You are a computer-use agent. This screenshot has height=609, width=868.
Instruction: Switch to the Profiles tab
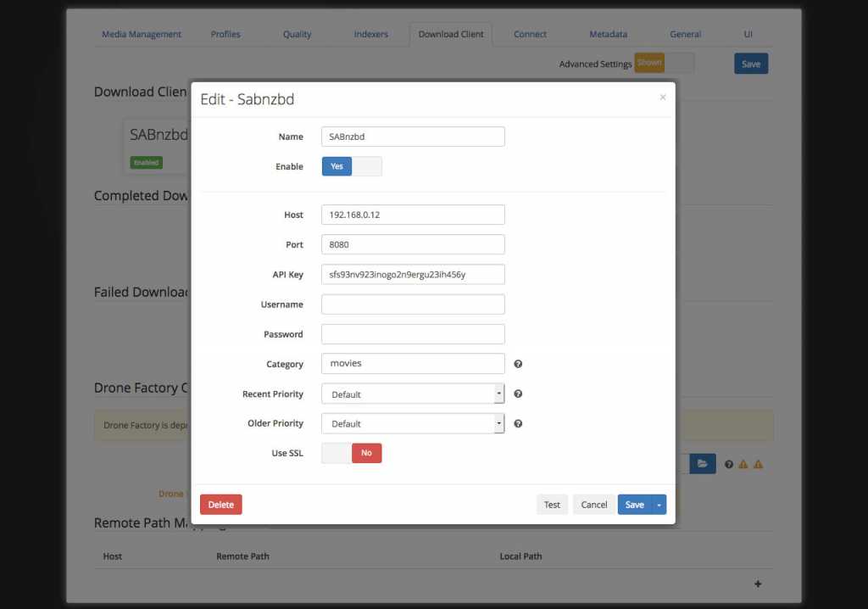pos(225,34)
